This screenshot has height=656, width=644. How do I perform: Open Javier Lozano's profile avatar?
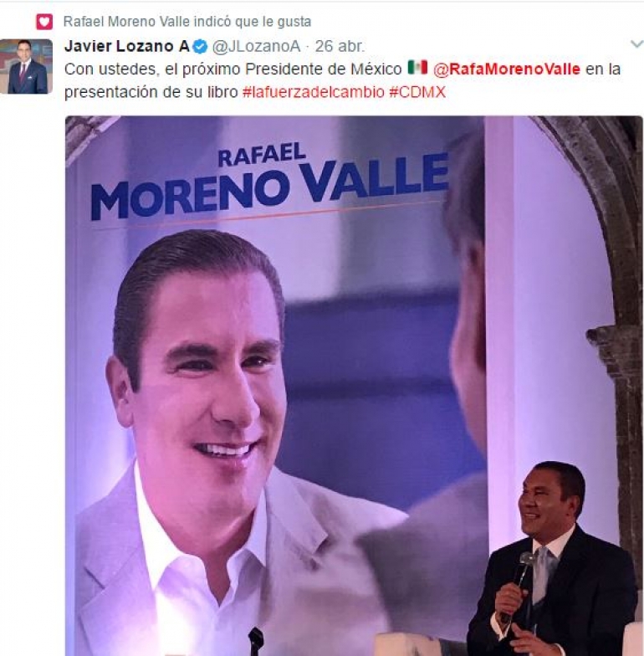tap(27, 66)
